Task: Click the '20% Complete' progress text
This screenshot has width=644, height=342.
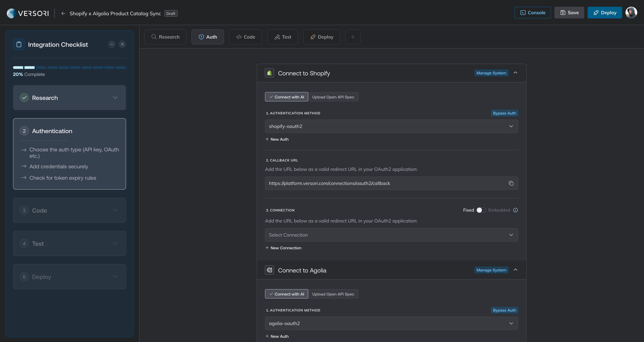Action: [x=29, y=74]
